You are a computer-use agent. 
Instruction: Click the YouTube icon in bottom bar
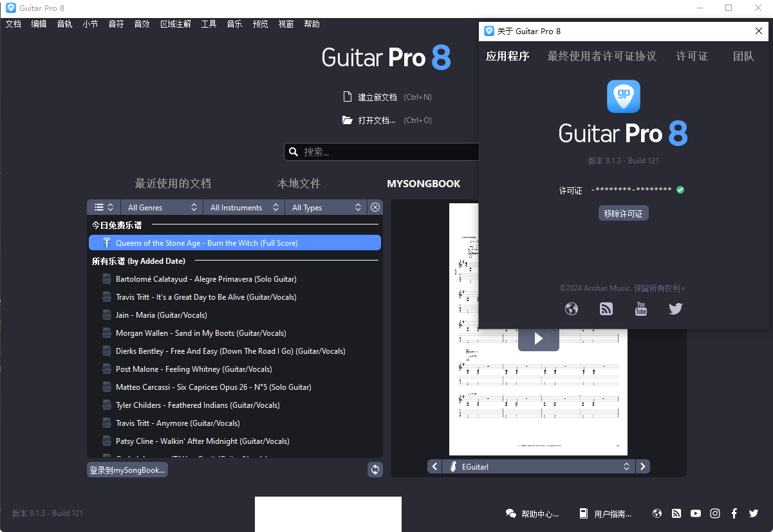[696, 513]
